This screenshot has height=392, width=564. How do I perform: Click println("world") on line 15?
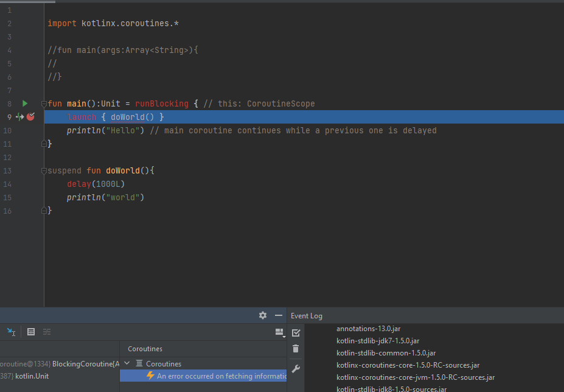pos(105,197)
